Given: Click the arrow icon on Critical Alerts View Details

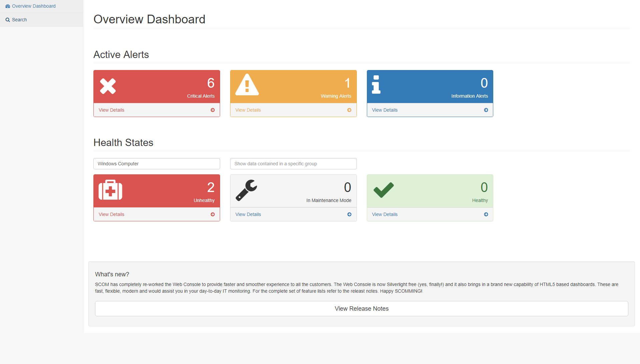Looking at the screenshot, I should tap(212, 110).
